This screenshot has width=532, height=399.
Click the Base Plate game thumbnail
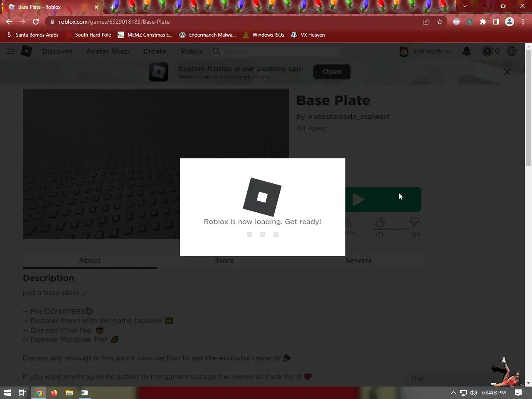tap(156, 164)
